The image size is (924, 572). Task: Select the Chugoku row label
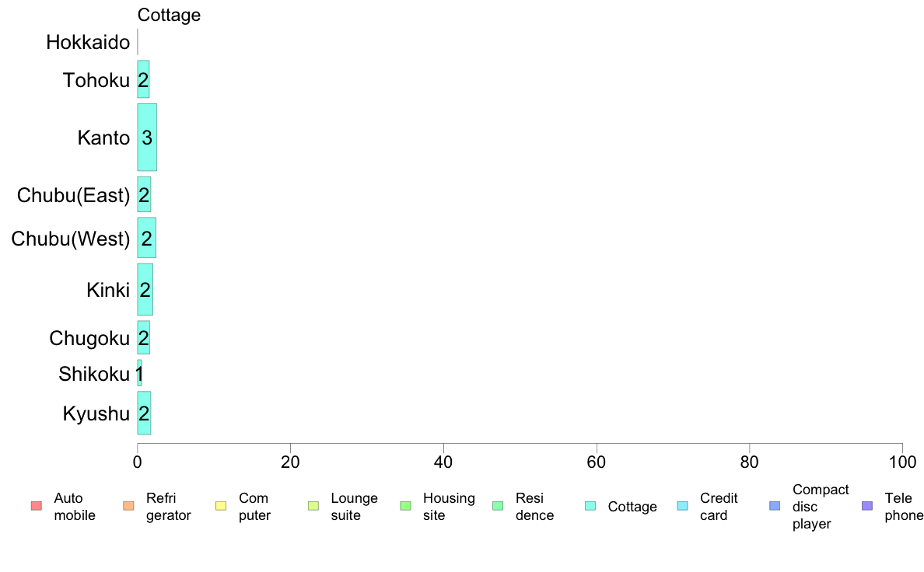click(89, 338)
